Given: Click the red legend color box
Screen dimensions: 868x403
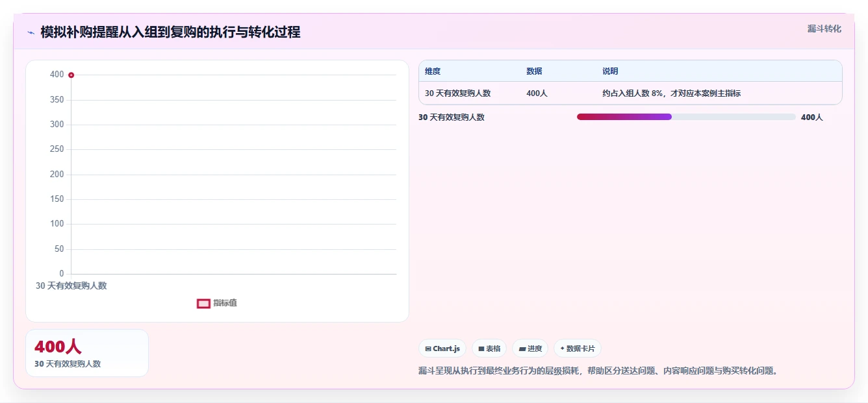Looking at the screenshot, I should coord(203,303).
